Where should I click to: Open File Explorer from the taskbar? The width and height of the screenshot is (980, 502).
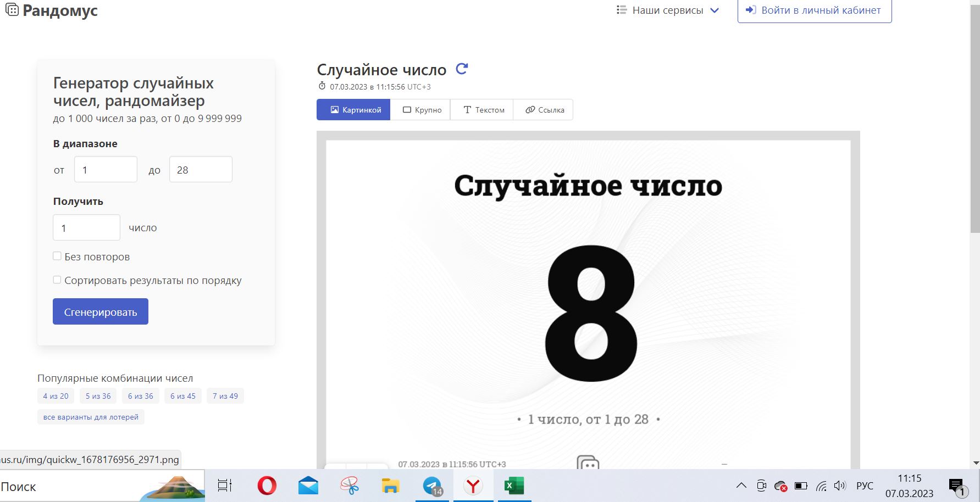pos(390,486)
